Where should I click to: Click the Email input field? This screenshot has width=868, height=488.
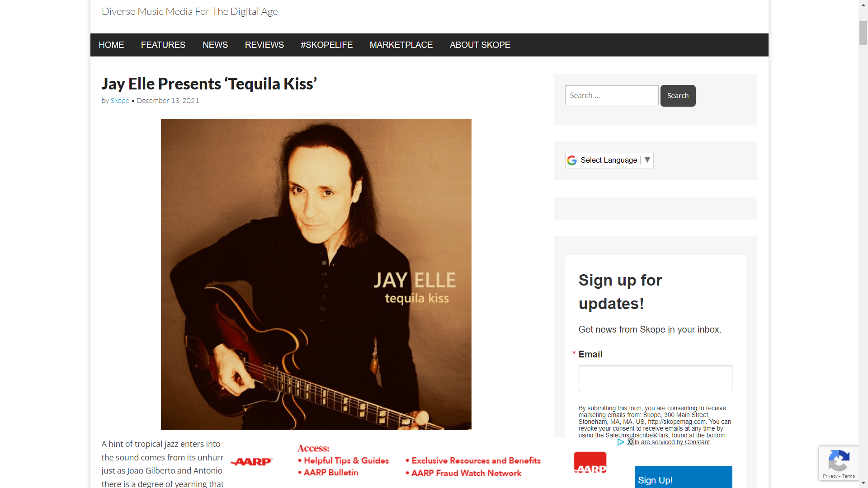pyautogui.click(x=655, y=379)
